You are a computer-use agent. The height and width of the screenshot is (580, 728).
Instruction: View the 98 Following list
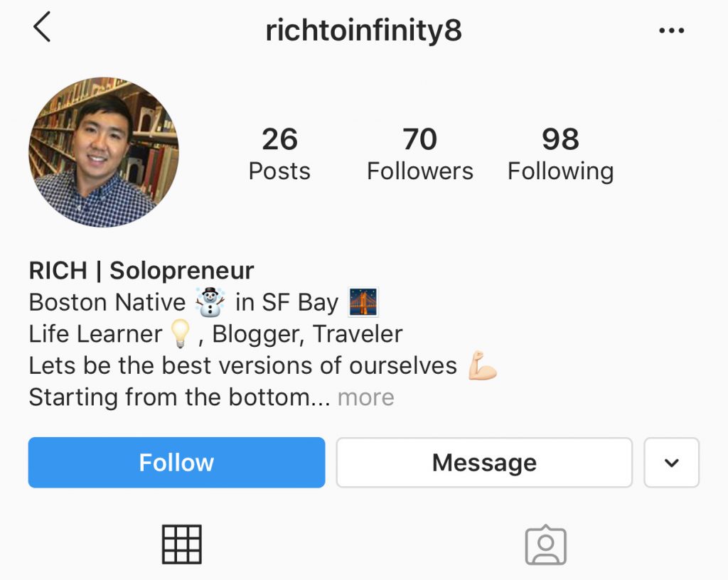[x=561, y=153]
